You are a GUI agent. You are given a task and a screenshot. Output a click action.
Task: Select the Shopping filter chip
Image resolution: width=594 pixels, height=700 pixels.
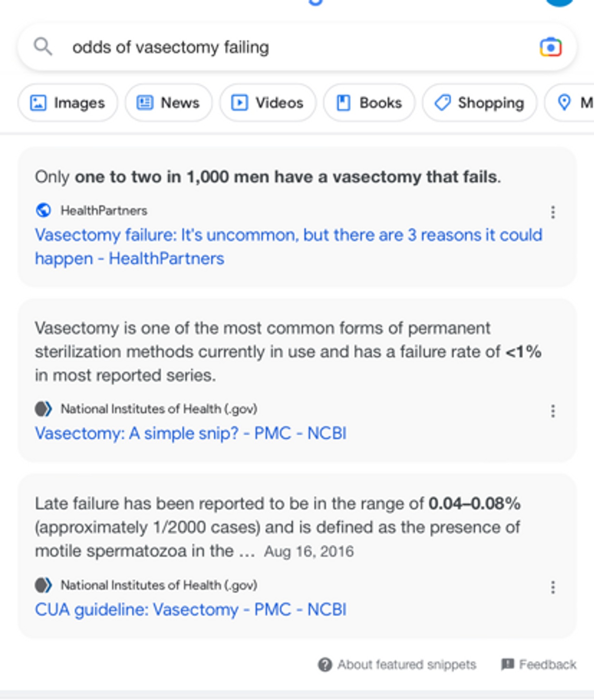pos(479,103)
